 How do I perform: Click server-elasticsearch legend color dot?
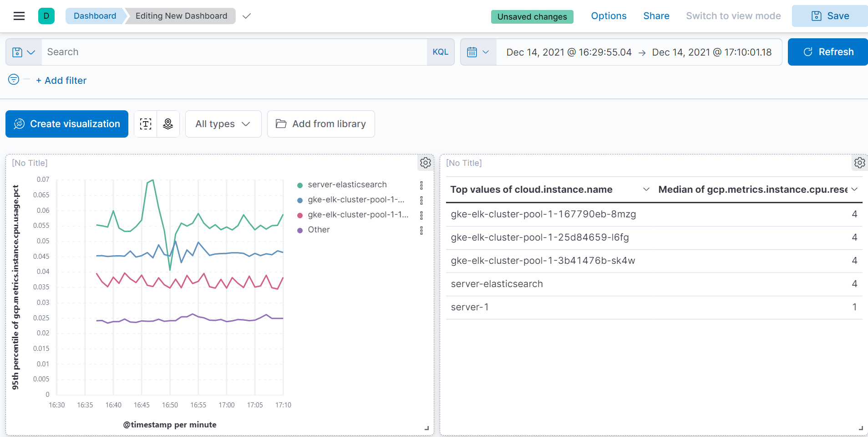pyautogui.click(x=300, y=185)
